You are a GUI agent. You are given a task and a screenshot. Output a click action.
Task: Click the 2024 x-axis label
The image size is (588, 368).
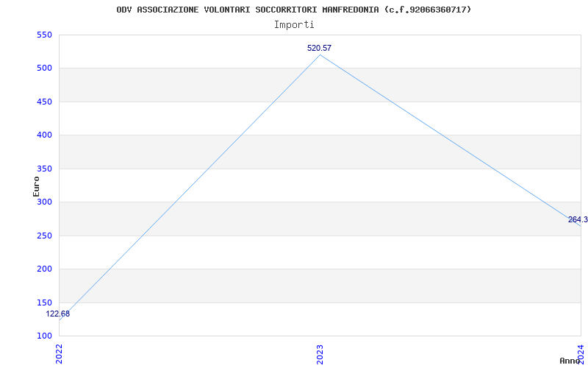coord(581,354)
